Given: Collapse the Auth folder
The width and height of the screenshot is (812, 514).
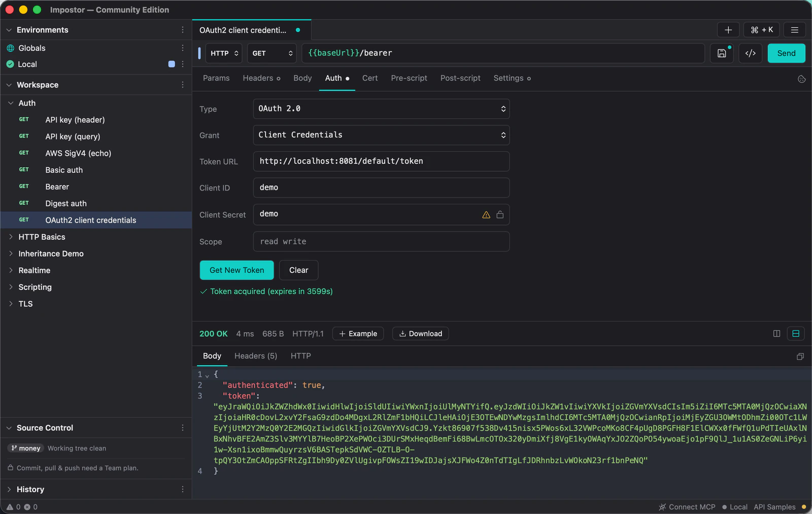Looking at the screenshot, I should 11,103.
